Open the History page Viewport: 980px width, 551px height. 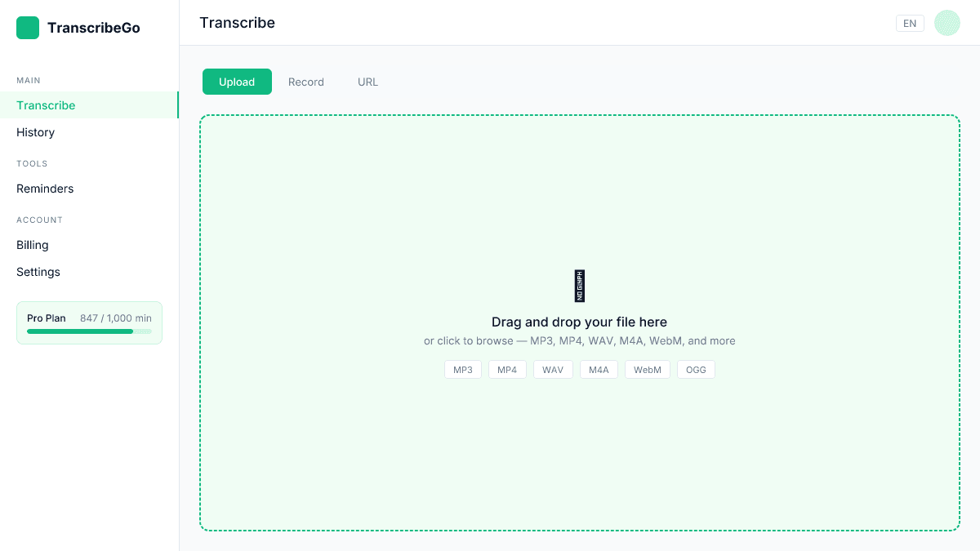(x=35, y=132)
